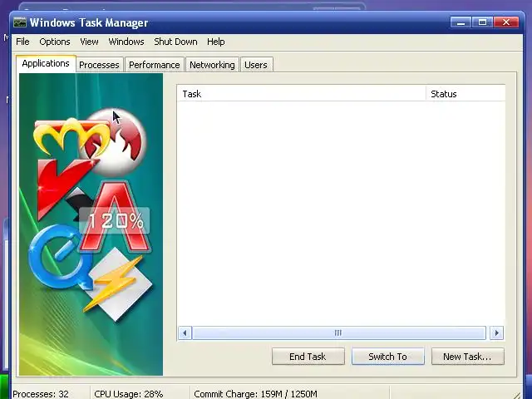532x399 pixels.
Task: Click the right scroll arrow of task list
Action: click(x=497, y=332)
